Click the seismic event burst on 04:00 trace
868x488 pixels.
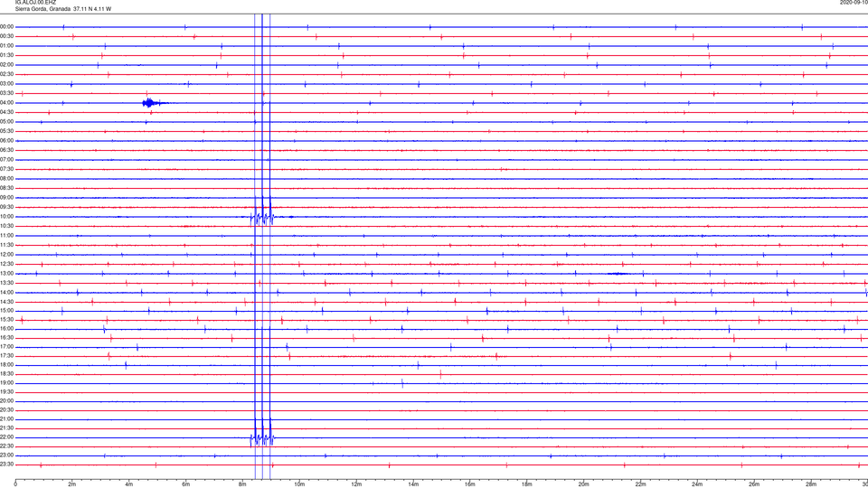click(x=153, y=103)
